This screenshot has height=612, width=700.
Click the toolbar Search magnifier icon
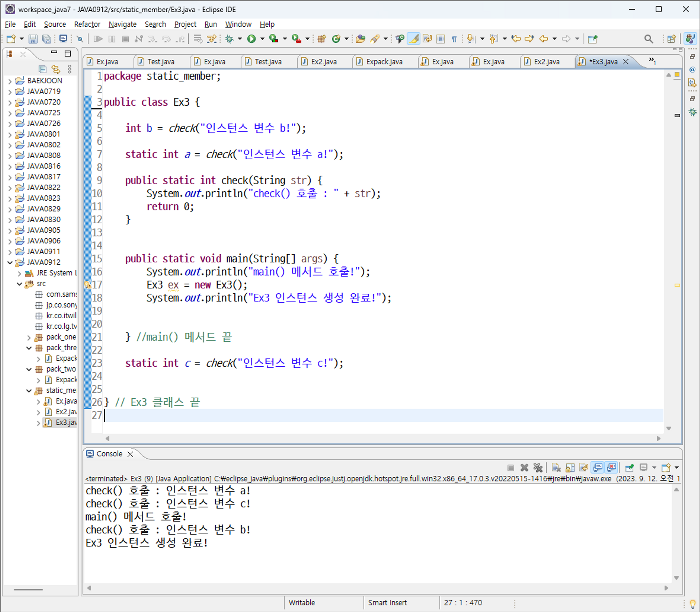[x=648, y=39]
